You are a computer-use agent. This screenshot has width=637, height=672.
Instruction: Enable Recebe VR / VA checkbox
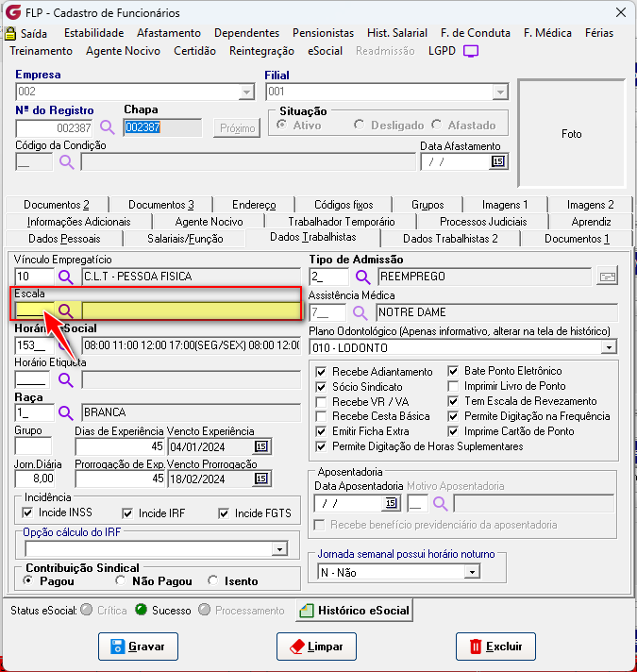click(321, 402)
